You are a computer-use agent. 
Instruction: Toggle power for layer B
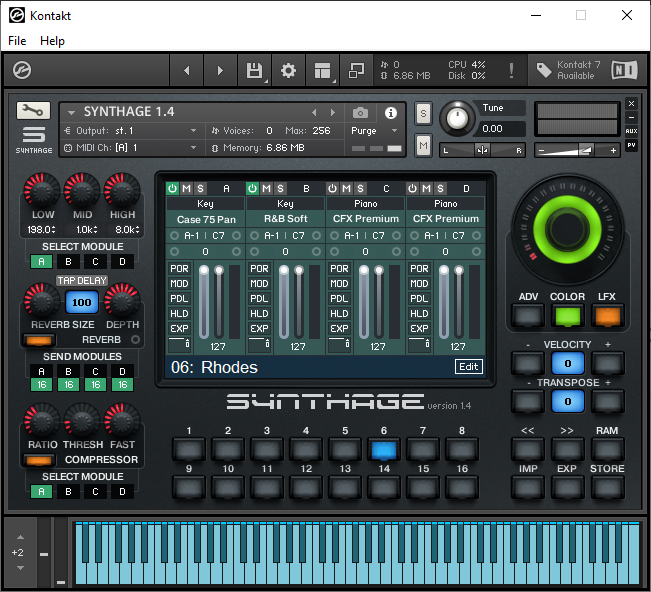tap(252, 188)
